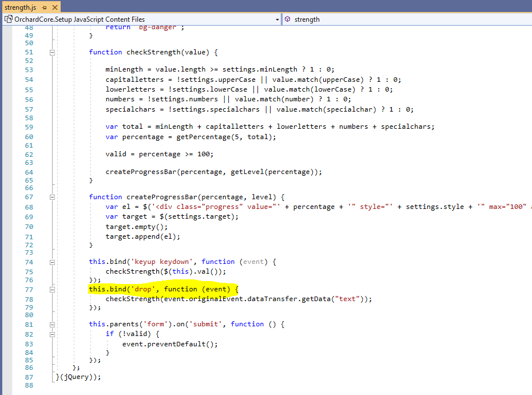Click the project files icon in navigation bar
This screenshot has height=395, width=532.
tap(8, 19)
